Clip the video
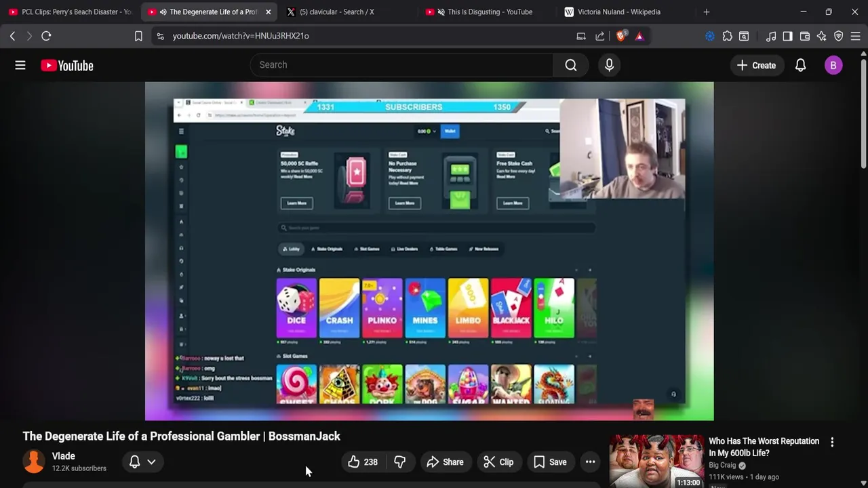The image size is (868, 488). 498,462
